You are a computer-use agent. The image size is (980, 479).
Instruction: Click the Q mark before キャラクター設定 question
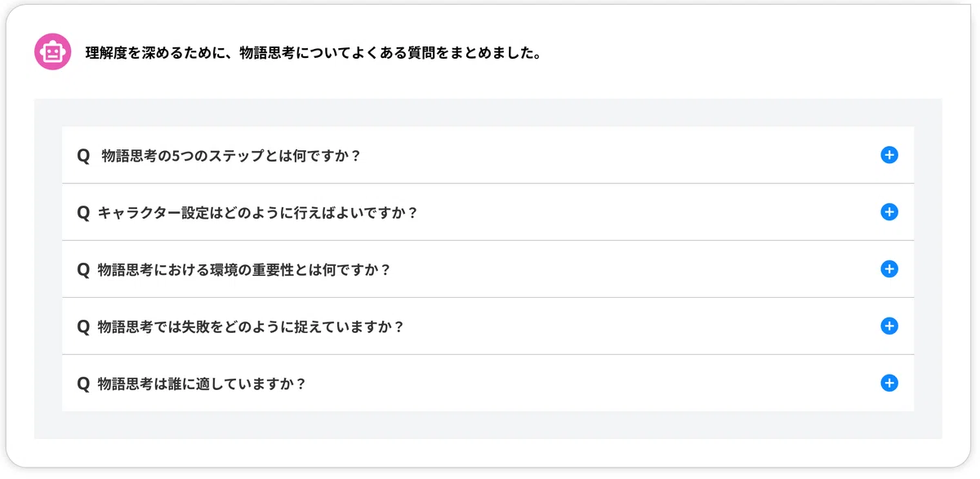coord(83,212)
